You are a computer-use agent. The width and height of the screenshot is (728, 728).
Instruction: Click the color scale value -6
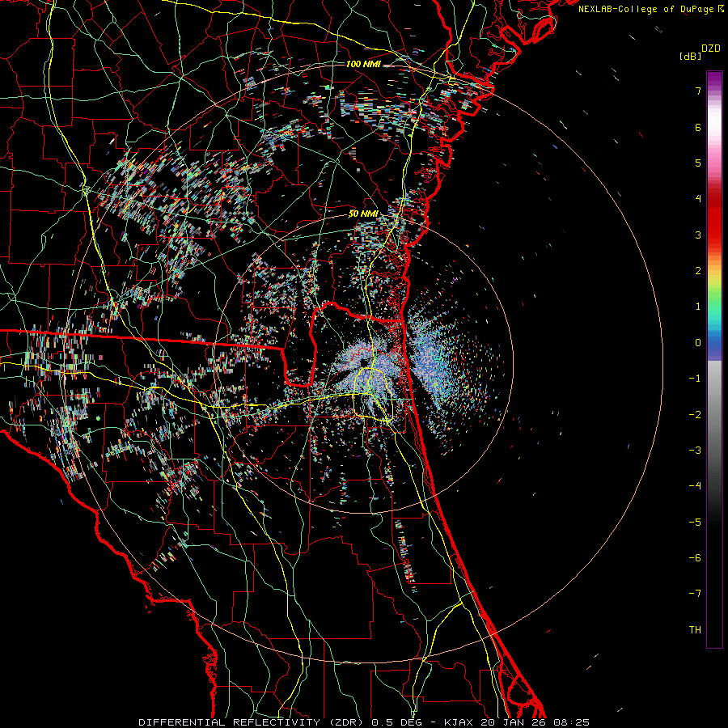[695, 558]
